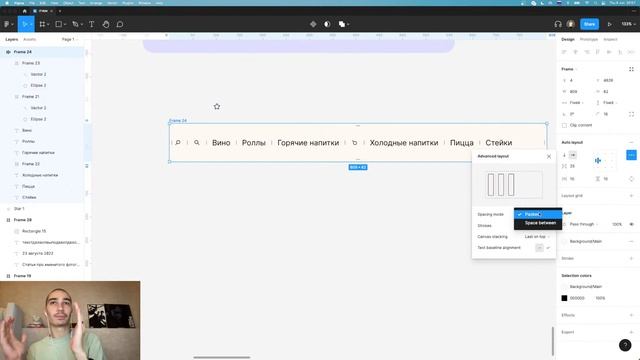Switch to the Layers tab
This screenshot has height=360, width=640.
click(12, 40)
